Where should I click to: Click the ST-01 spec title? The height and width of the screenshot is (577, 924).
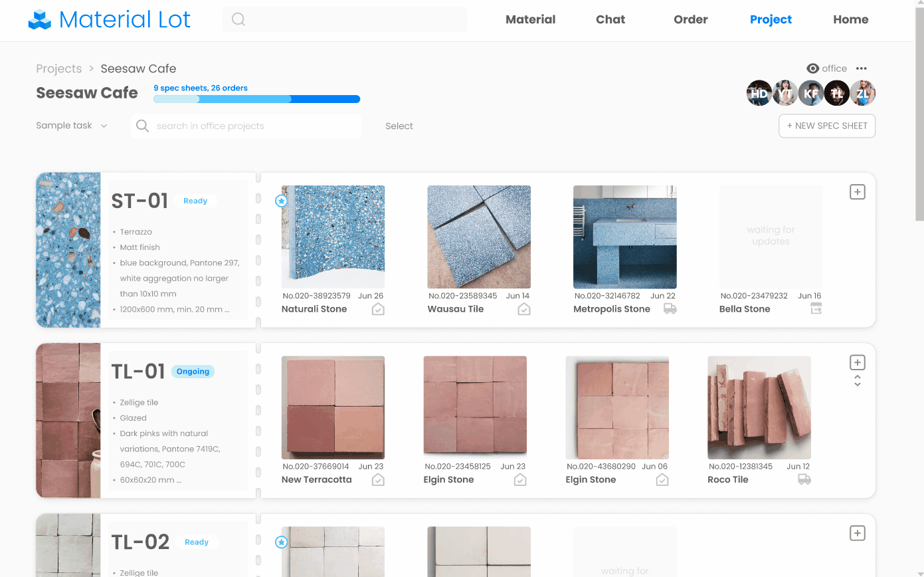(x=139, y=201)
